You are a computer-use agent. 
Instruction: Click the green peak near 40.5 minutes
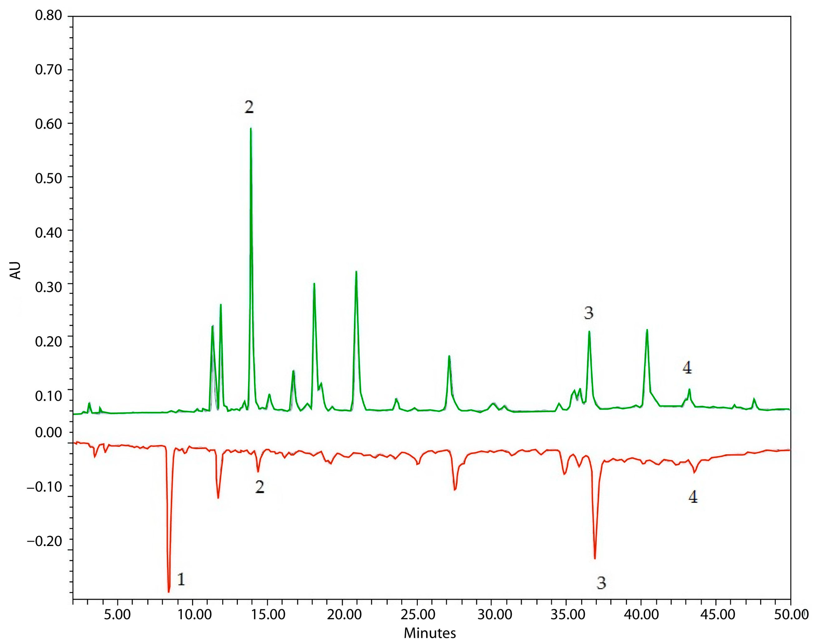coord(647,331)
